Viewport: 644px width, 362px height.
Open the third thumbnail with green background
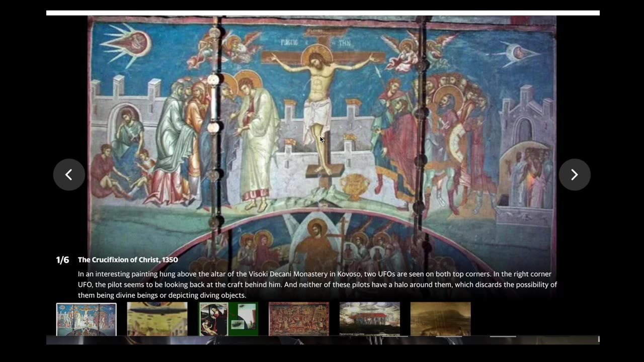pos(228,319)
